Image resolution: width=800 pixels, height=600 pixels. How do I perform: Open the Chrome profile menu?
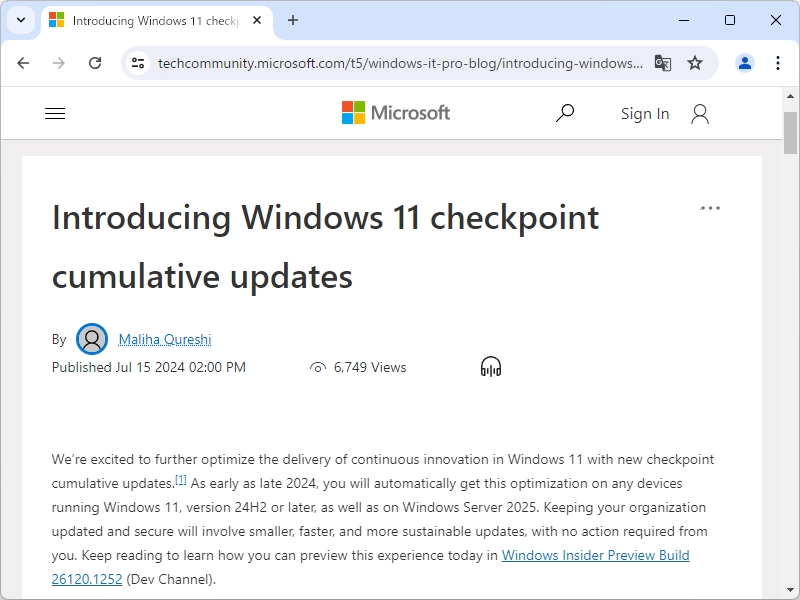coord(744,62)
